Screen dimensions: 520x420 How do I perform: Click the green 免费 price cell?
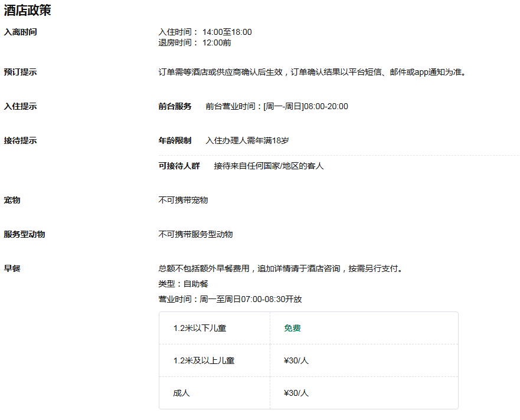click(x=292, y=328)
